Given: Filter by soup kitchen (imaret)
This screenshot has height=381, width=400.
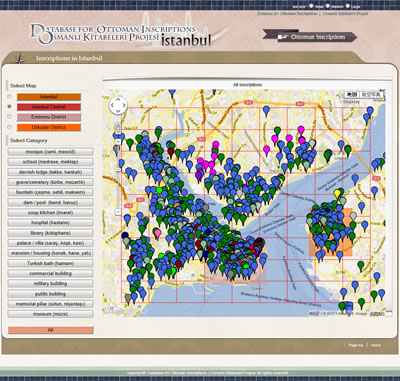Looking at the screenshot, I should coord(50,213).
